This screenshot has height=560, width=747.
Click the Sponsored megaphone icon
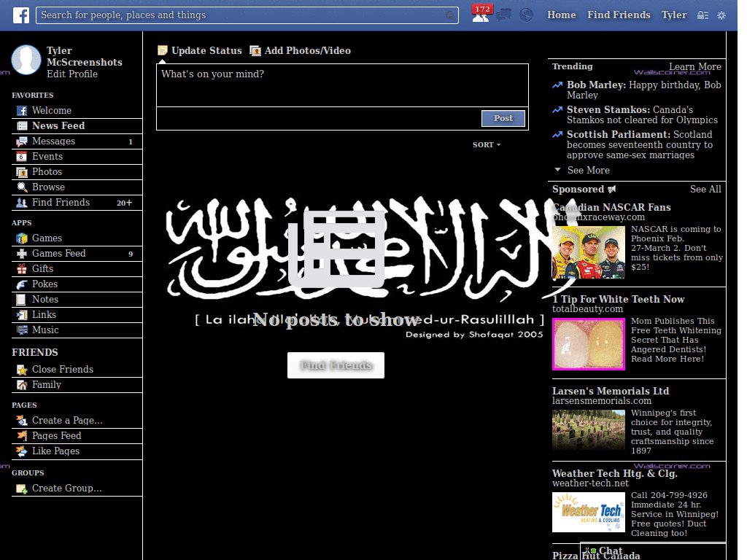click(612, 190)
